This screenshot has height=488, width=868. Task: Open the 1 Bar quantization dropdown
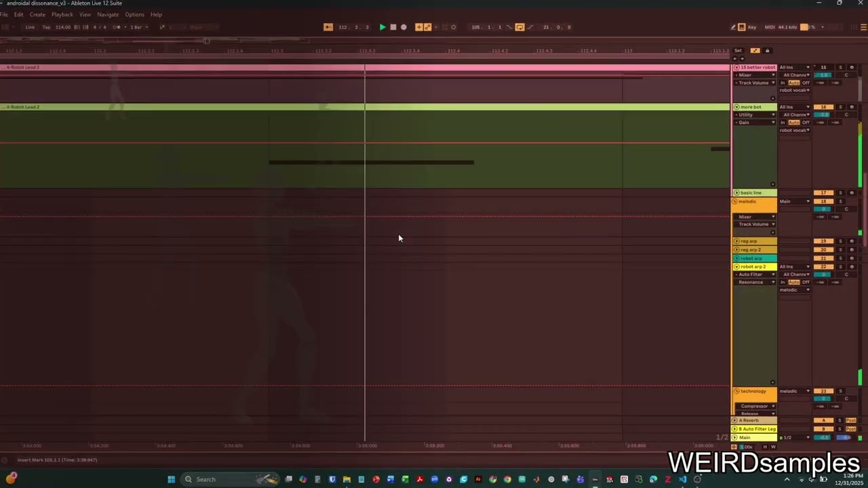click(x=138, y=27)
